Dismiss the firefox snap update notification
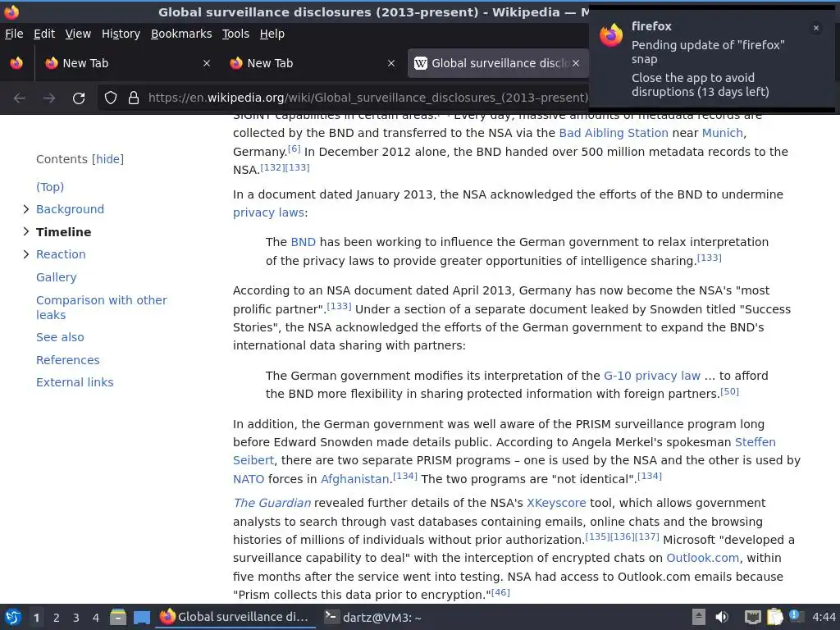The width and height of the screenshot is (840, 630). tap(816, 28)
